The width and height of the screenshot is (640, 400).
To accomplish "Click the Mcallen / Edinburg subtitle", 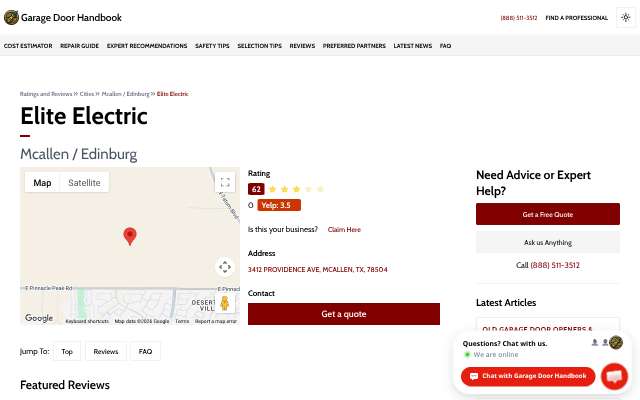I will tap(78, 154).
